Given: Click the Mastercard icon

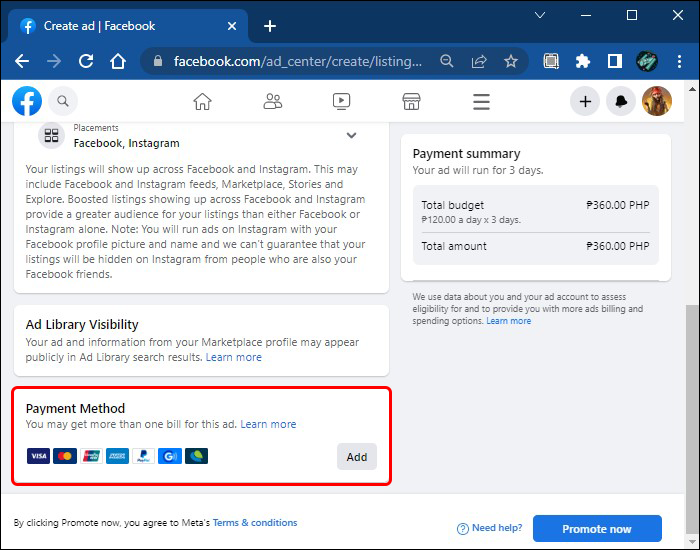Looking at the screenshot, I should click(x=65, y=456).
